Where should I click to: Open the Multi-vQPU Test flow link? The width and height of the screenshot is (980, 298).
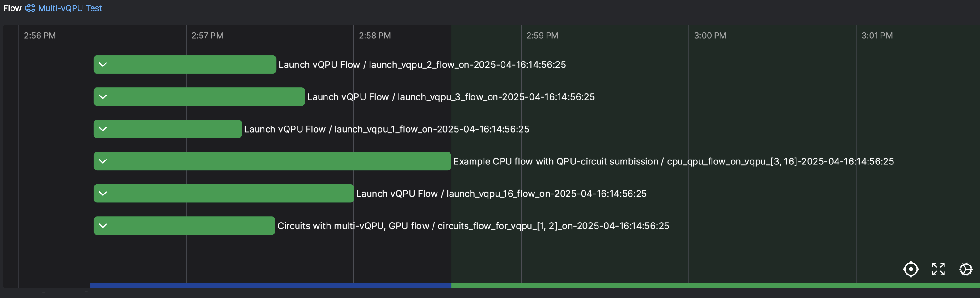tap(70, 8)
